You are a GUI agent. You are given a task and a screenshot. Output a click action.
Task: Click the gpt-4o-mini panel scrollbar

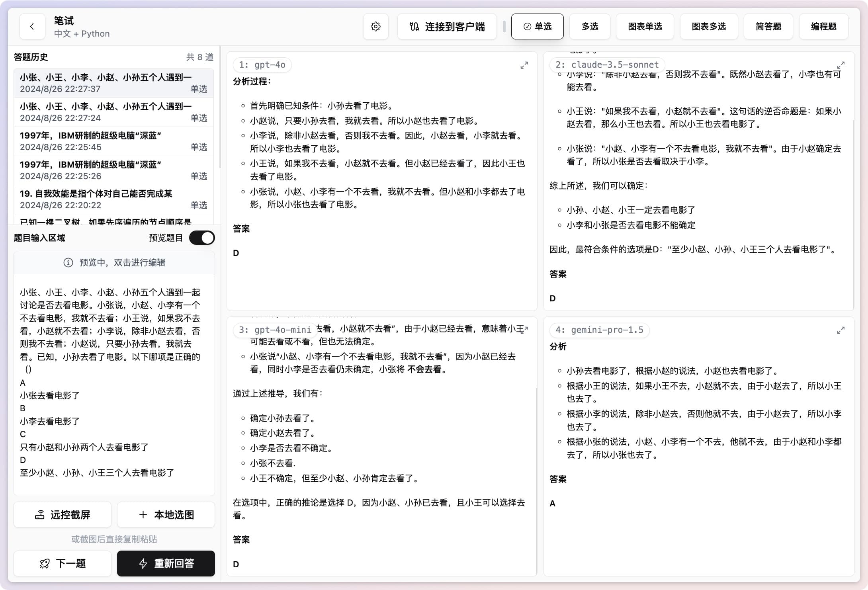click(x=536, y=482)
